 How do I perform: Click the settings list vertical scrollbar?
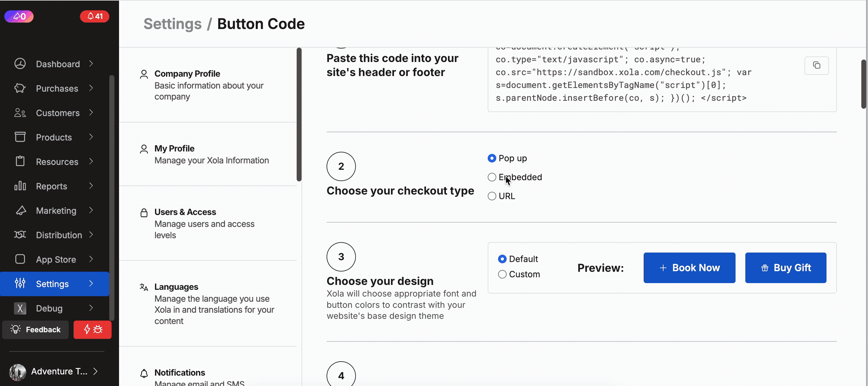click(x=299, y=115)
